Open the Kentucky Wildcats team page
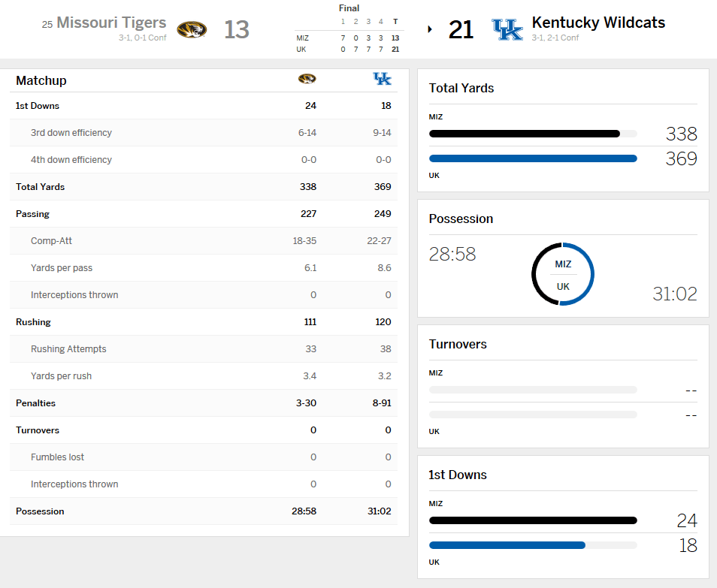Image resolution: width=717 pixels, height=588 pixels. (598, 23)
